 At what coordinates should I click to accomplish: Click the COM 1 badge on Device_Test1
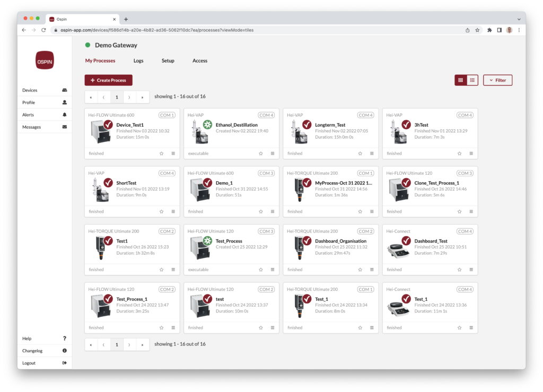[167, 115]
